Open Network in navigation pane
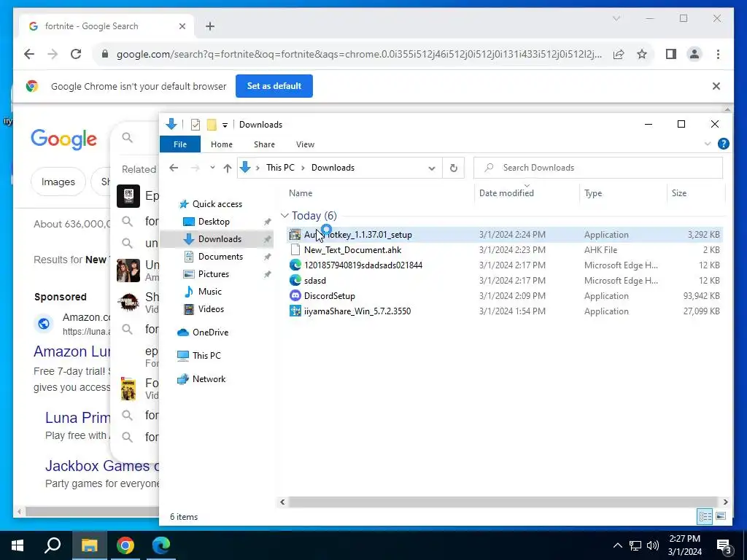747x560 pixels. [209, 379]
